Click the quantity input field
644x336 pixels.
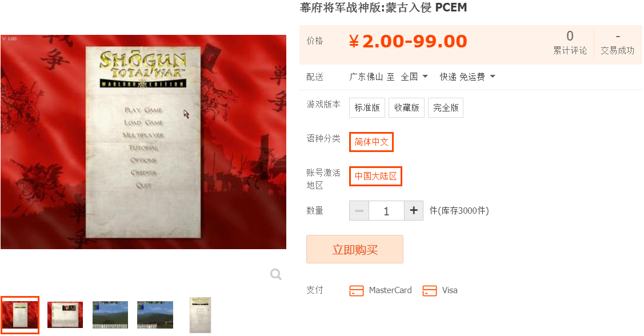click(x=386, y=211)
